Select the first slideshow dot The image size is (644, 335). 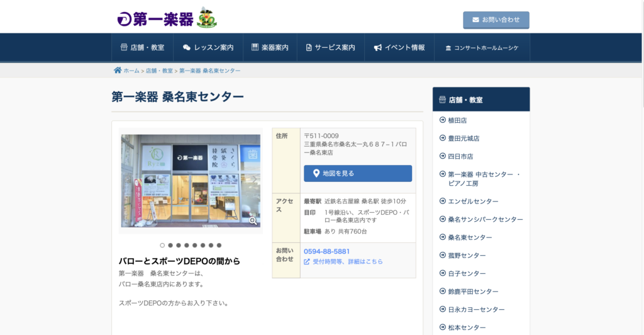click(162, 246)
